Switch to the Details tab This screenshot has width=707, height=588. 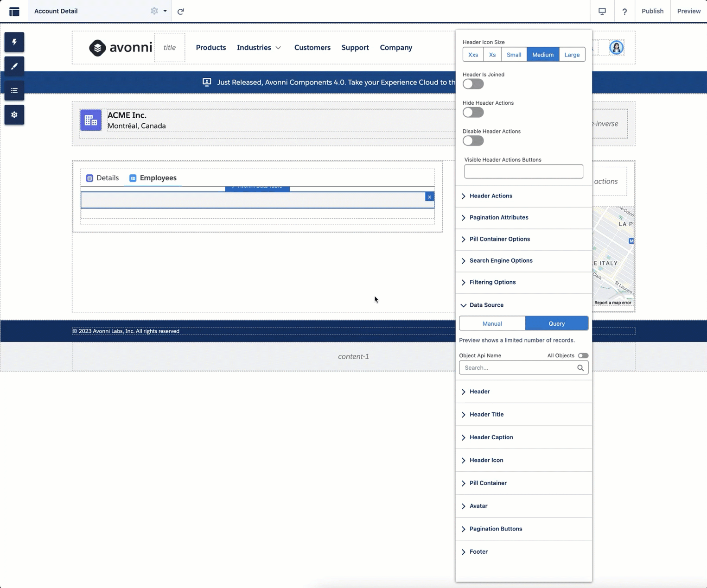coord(102,178)
